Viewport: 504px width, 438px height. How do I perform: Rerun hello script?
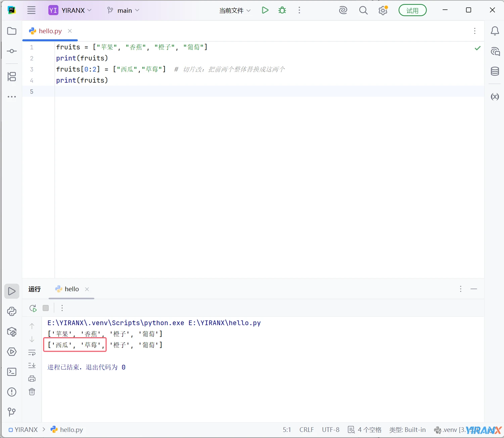(x=33, y=308)
